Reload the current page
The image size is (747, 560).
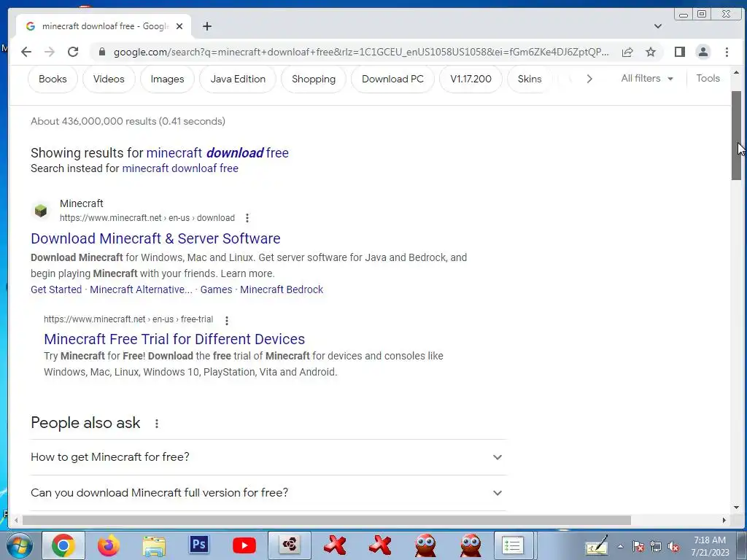click(73, 52)
